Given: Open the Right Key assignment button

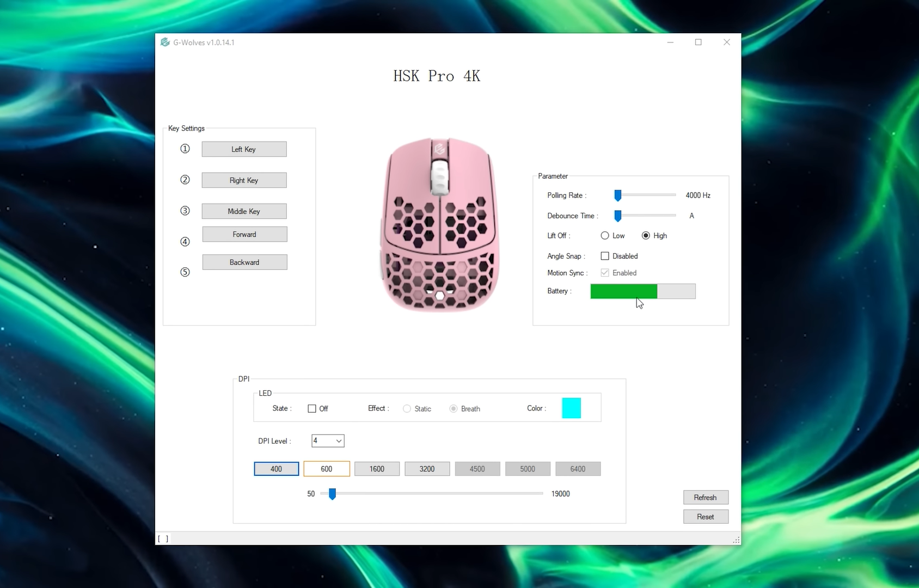Looking at the screenshot, I should coord(244,180).
